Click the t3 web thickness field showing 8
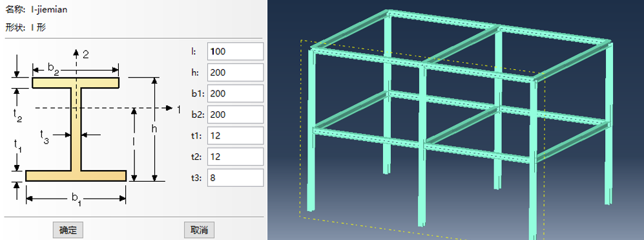 (x=235, y=177)
